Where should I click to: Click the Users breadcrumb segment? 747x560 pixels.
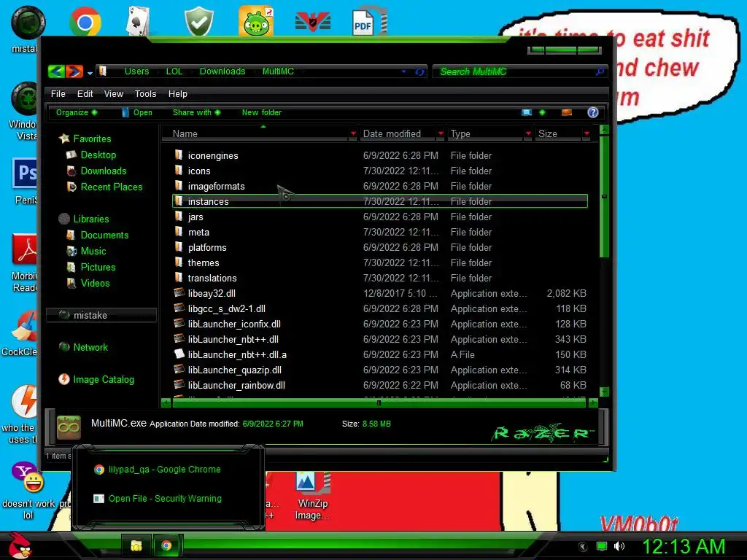[136, 71]
